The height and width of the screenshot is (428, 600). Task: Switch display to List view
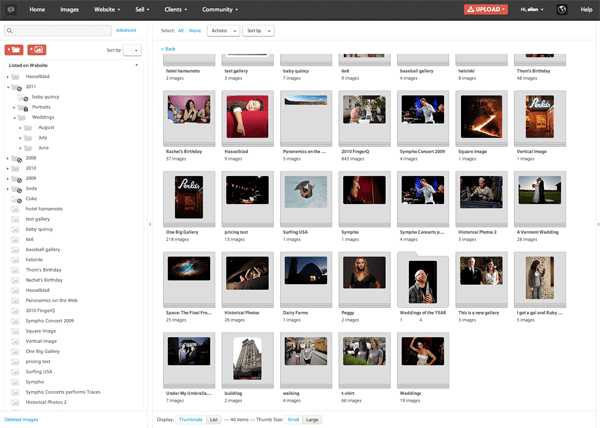[x=213, y=419]
